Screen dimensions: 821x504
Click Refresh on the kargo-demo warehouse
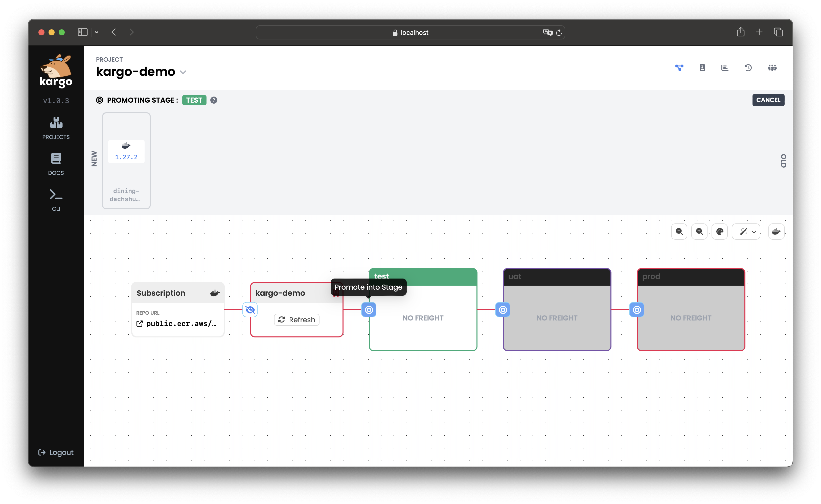297,320
